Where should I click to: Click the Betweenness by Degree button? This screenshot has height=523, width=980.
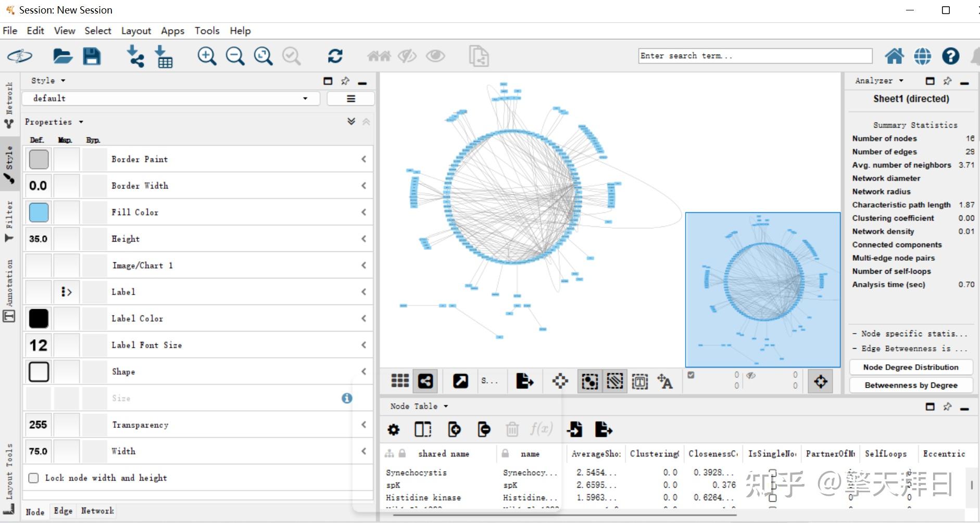(911, 385)
